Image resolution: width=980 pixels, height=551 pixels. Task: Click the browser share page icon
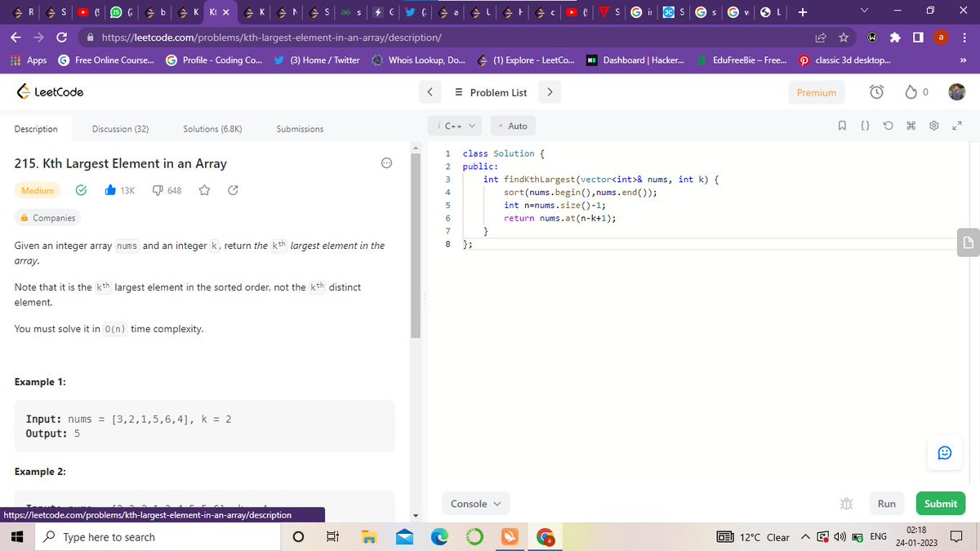click(x=820, y=38)
